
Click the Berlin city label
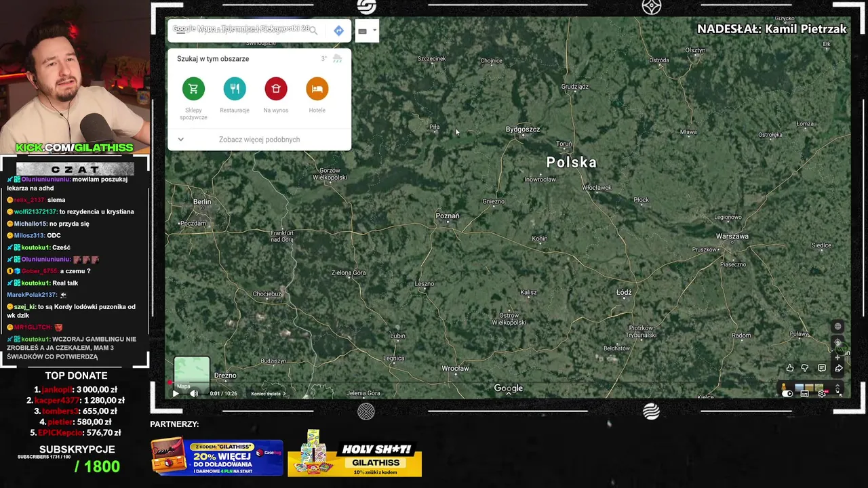point(202,201)
